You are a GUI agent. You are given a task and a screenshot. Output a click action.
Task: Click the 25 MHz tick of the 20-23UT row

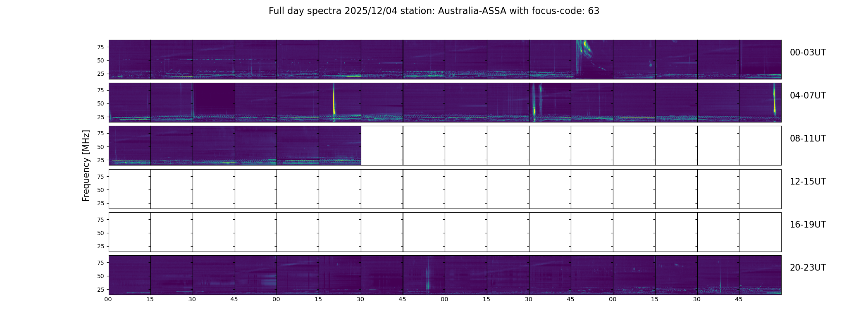point(100,290)
